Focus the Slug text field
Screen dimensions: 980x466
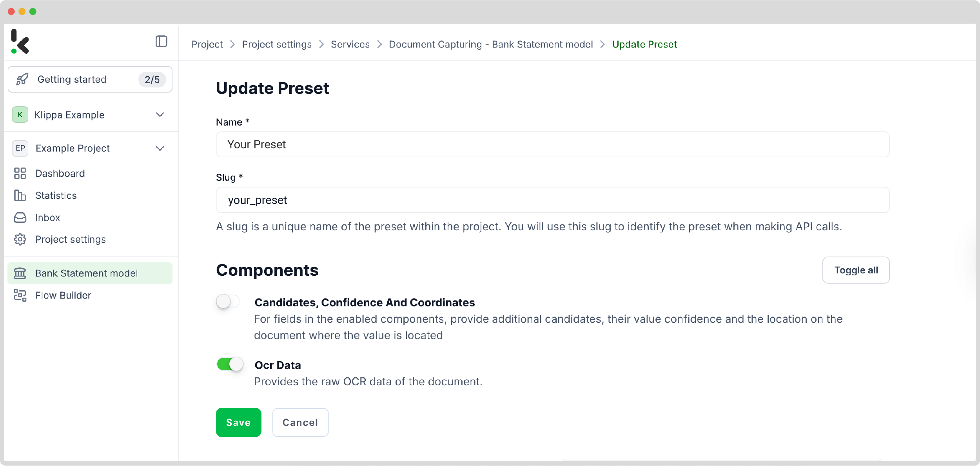click(552, 200)
